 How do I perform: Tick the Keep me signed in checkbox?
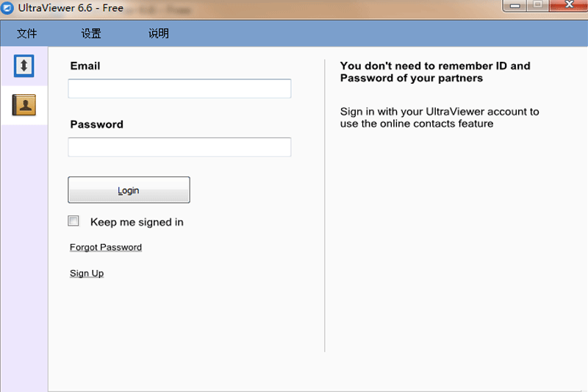[73, 221]
